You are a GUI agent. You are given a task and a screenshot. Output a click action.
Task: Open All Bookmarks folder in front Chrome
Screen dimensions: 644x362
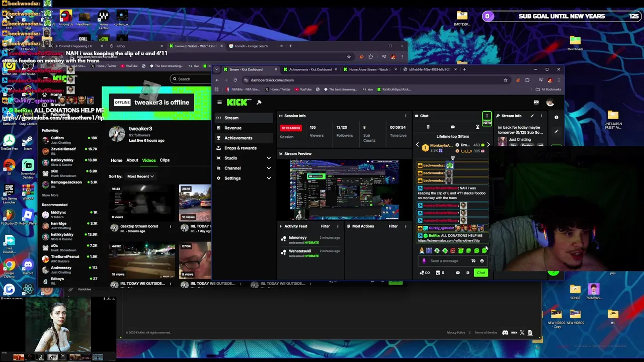[x=549, y=89]
